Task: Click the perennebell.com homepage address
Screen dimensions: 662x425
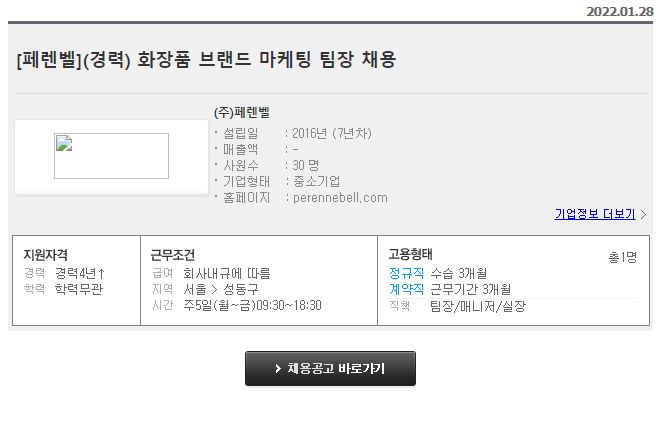Action: tap(340, 197)
